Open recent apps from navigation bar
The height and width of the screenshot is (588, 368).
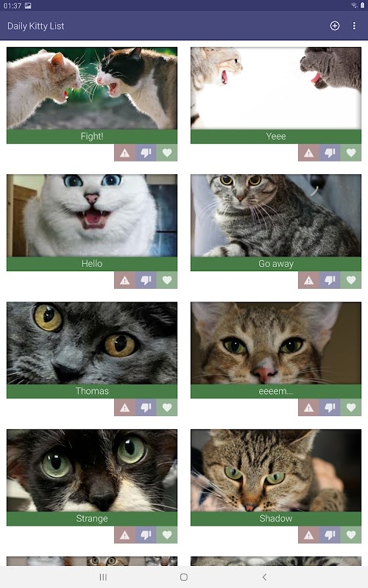point(103,577)
